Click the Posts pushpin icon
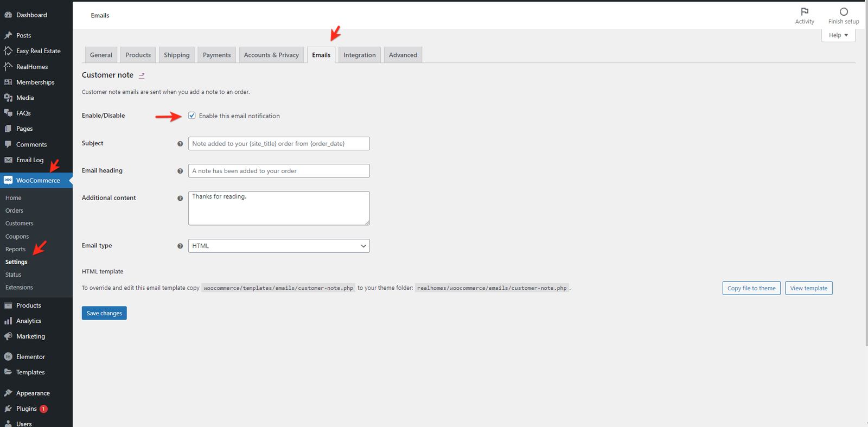This screenshot has width=868, height=427. pos(8,35)
